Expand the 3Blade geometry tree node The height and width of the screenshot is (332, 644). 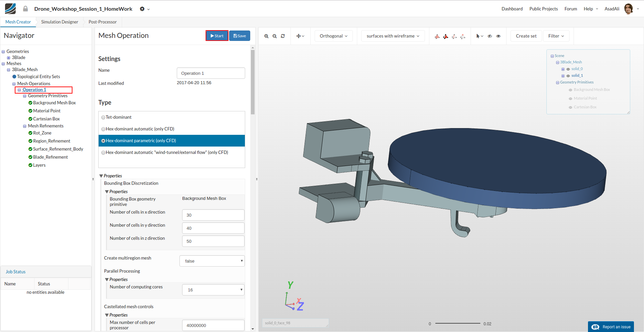[9, 58]
